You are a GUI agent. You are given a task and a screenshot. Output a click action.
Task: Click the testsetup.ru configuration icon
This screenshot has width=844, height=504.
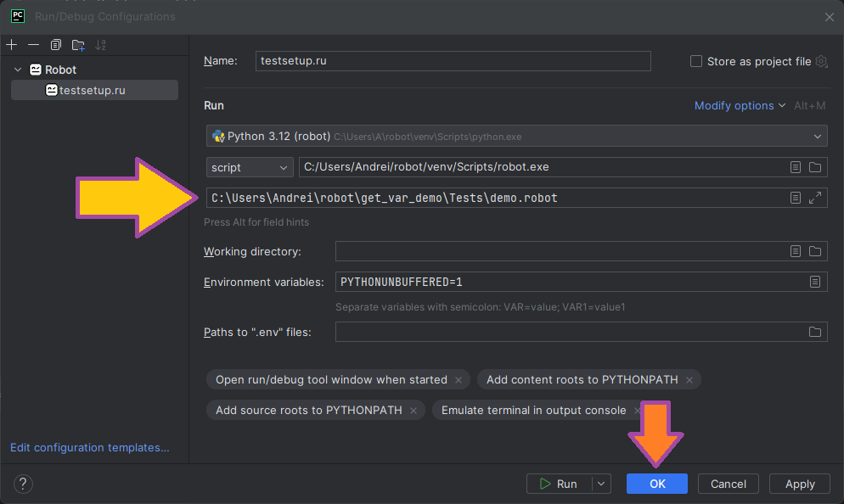click(52, 90)
